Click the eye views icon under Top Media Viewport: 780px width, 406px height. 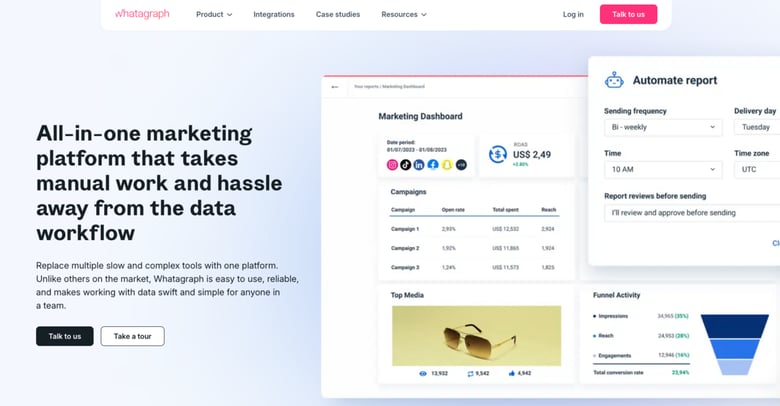click(x=423, y=373)
